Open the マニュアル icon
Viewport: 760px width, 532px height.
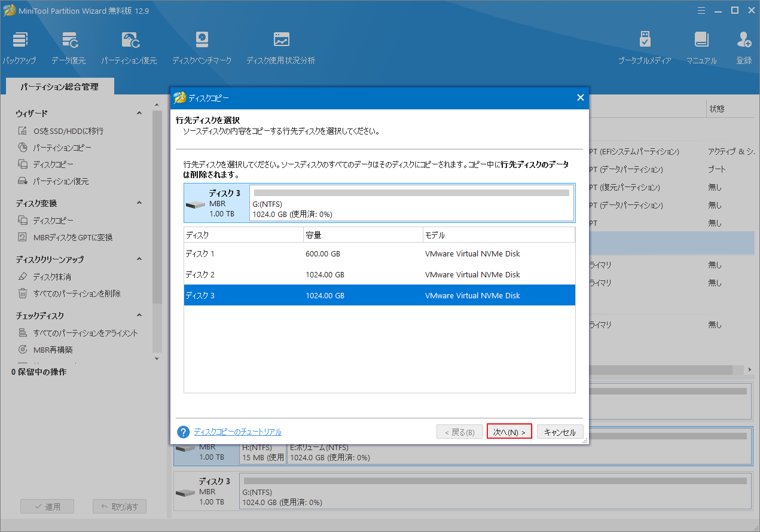coord(701,48)
